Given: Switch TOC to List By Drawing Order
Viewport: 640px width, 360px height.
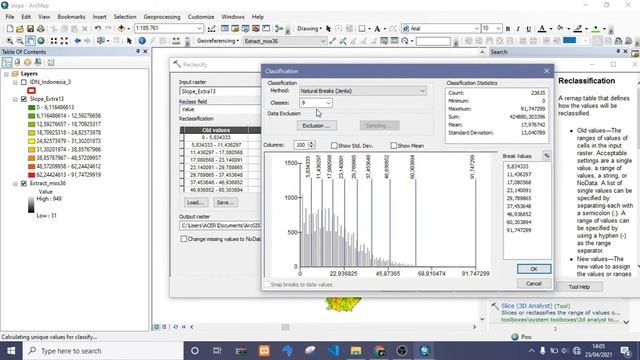Looking at the screenshot, I should pos(7,62).
